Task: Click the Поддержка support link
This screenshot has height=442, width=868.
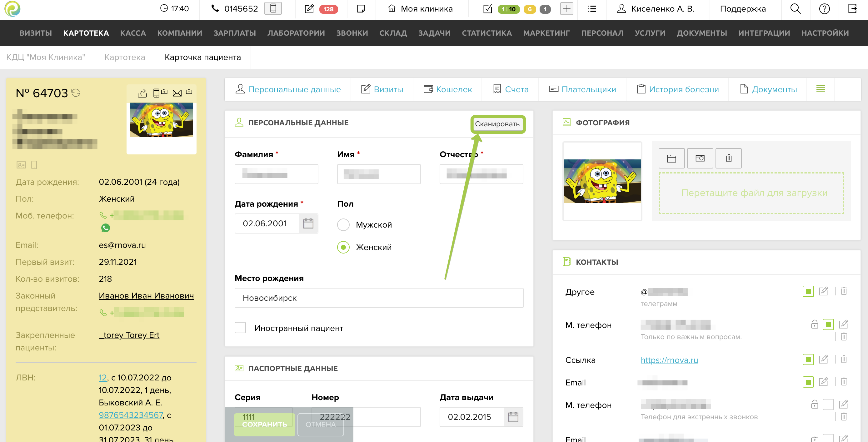Action: coord(743,9)
